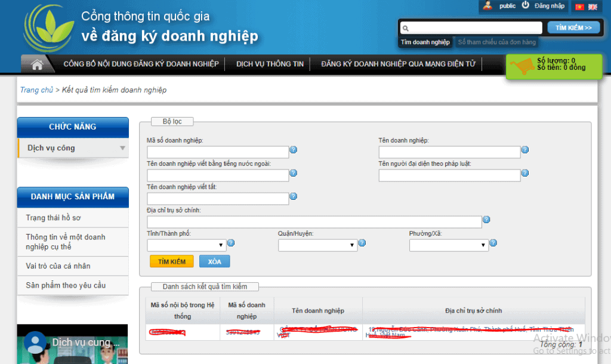
Task: Select the Tìm doanh nghiệp search tab
Action: (425, 42)
